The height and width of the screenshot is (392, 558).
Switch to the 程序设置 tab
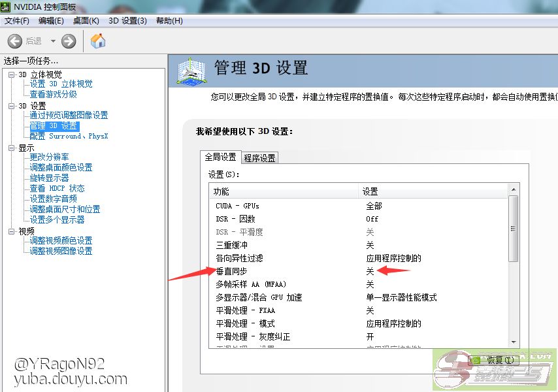pos(259,158)
